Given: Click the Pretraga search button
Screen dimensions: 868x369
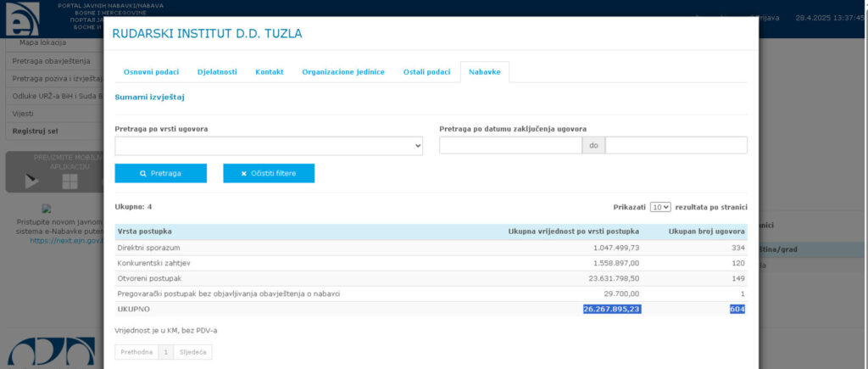Looking at the screenshot, I should [x=160, y=173].
